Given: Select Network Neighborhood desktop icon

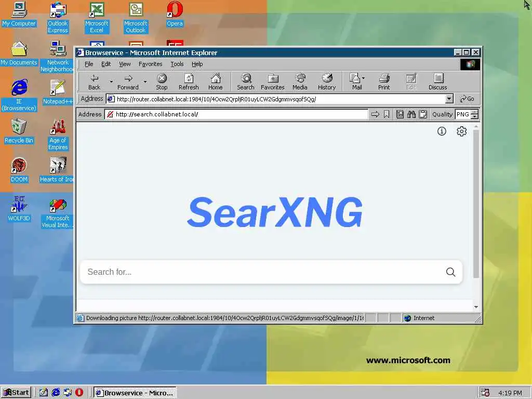Looking at the screenshot, I should pyautogui.click(x=58, y=56).
